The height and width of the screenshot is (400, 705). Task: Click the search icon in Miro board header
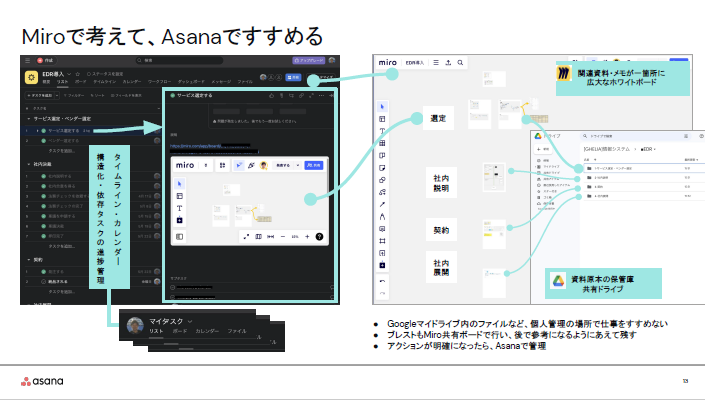tap(460, 62)
